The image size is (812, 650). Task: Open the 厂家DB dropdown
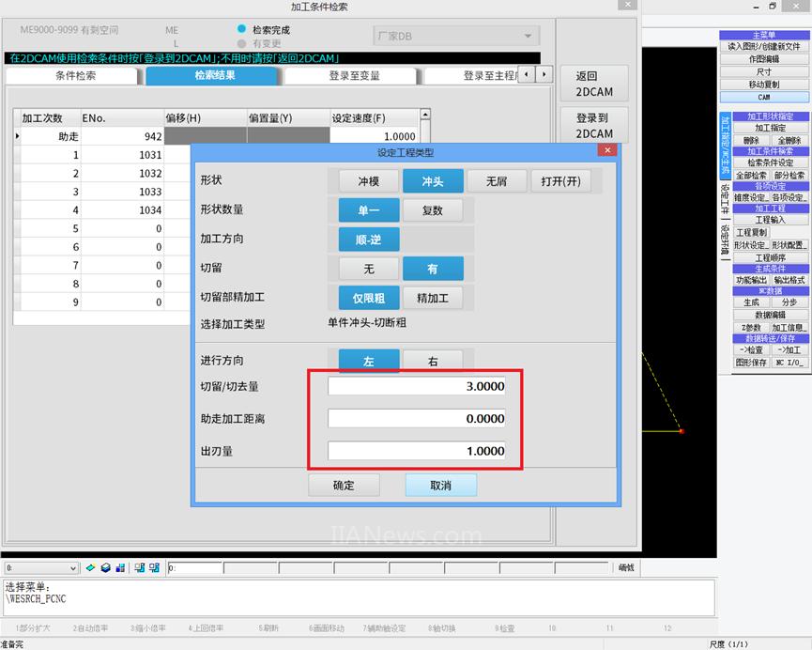456,37
